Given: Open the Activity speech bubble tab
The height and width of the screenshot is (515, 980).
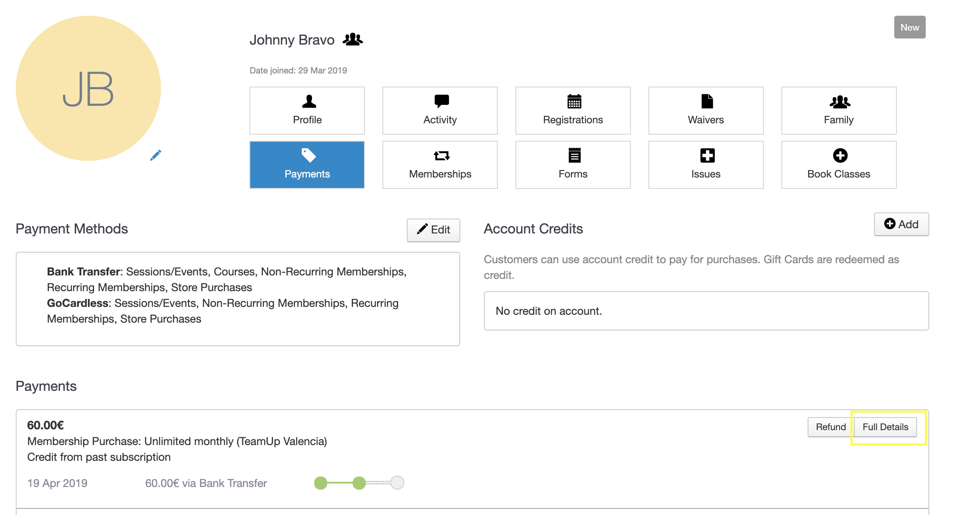Looking at the screenshot, I should pyautogui.click(x=440, y=111).
